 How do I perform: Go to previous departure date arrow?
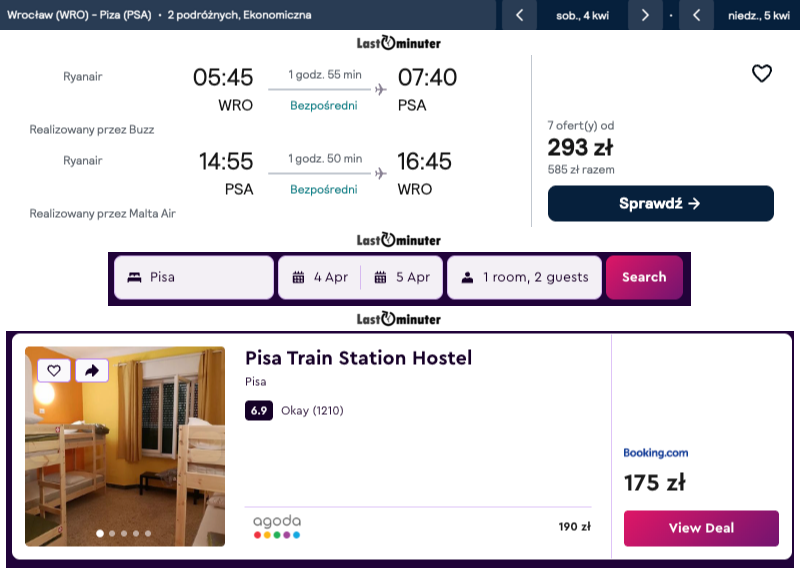tap(519, 15)
